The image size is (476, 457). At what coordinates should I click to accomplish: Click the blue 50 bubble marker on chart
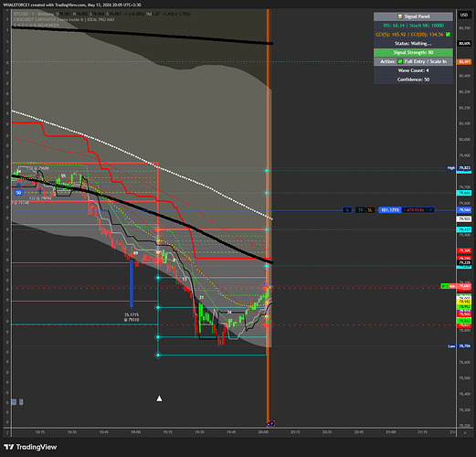pos(18,193)
